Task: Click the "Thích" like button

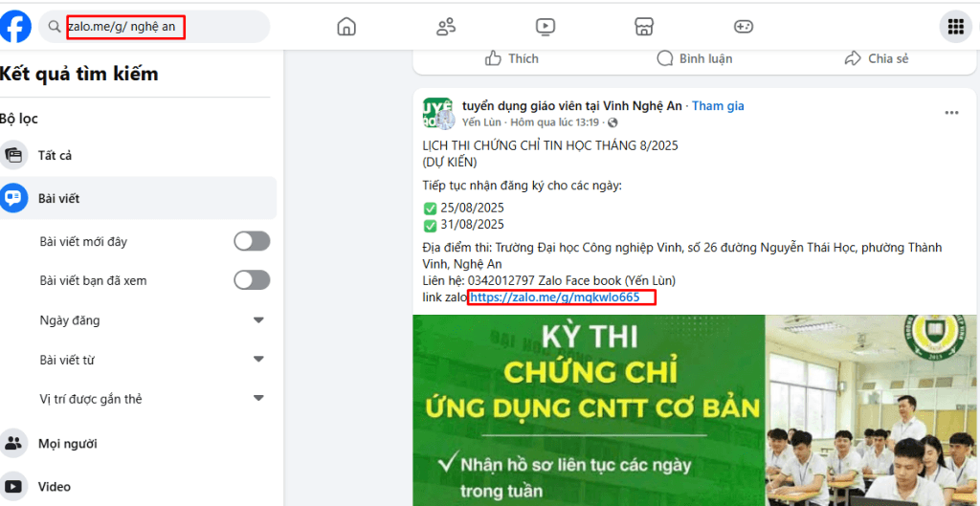Action: [512, 59]
